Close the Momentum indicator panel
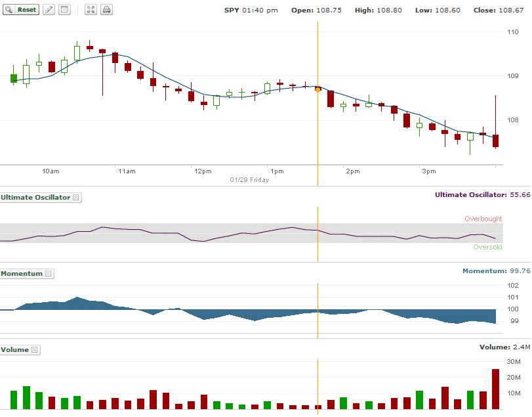 tap(48, 273)
